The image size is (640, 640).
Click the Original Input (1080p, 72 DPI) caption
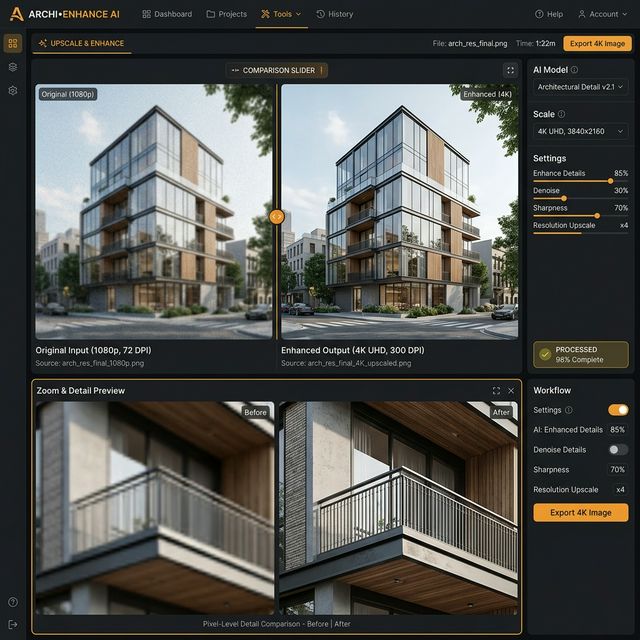[x=93, y=350]
